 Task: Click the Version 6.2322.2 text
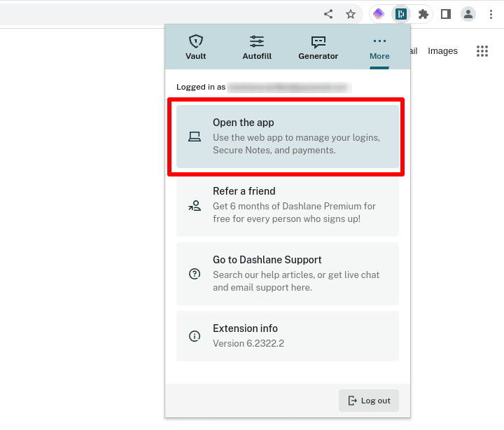[x=248, y=343]
